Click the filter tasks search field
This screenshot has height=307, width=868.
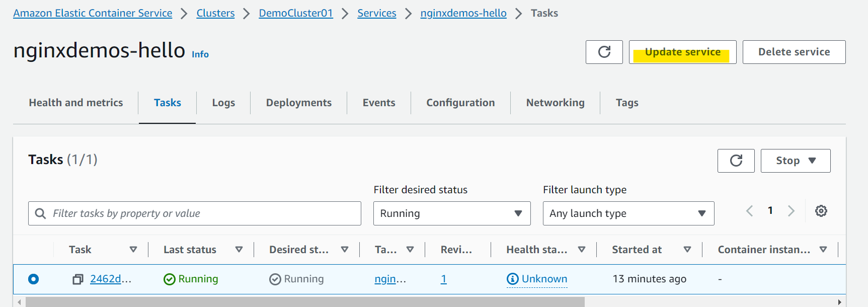coord(194,213)
